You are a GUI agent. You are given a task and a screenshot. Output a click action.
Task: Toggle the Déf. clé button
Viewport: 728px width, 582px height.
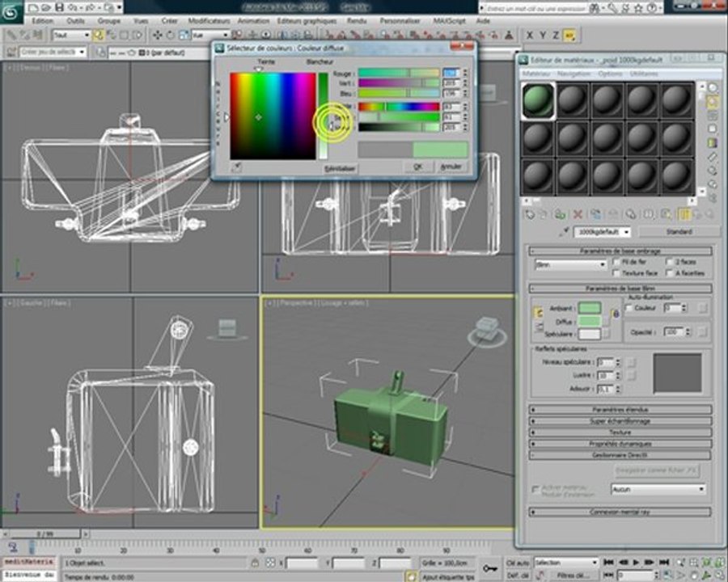click(x=518, y=576)
